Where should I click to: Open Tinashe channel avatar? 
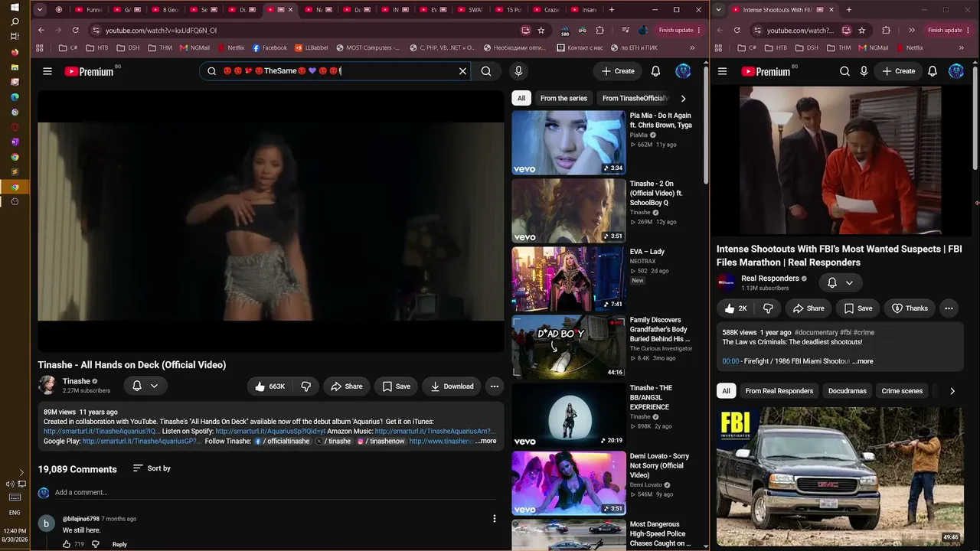pyautogui.click(x=47, y=385)
